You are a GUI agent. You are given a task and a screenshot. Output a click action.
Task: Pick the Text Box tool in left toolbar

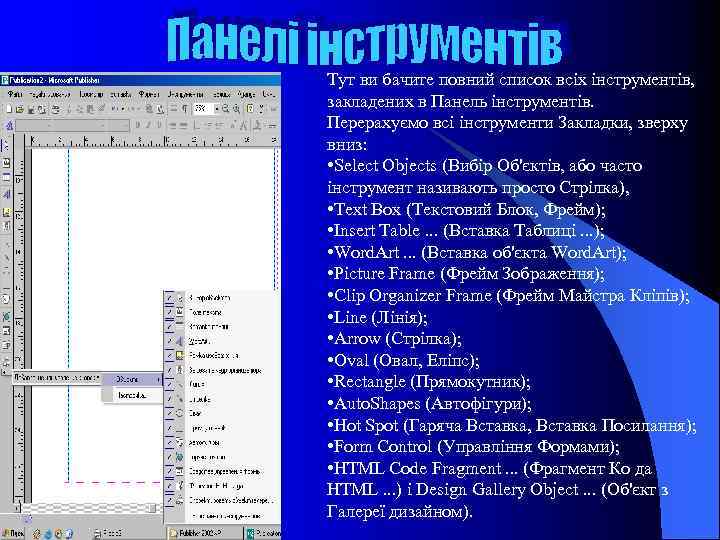[6, 162]
